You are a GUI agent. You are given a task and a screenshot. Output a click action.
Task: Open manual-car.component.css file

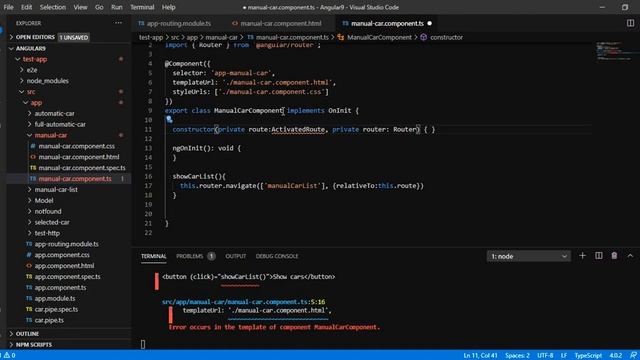pos(76,146)
